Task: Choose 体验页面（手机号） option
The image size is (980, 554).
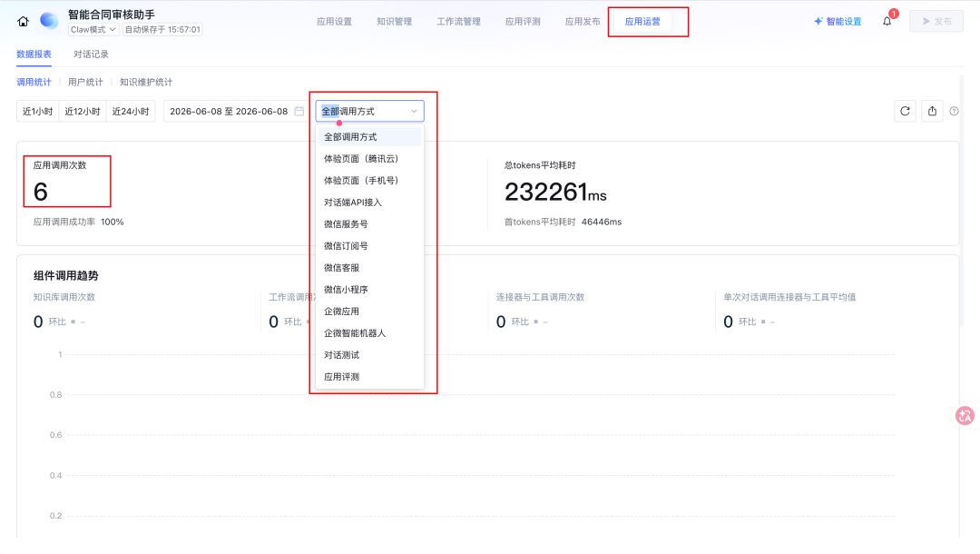Action: coord(369,181)
